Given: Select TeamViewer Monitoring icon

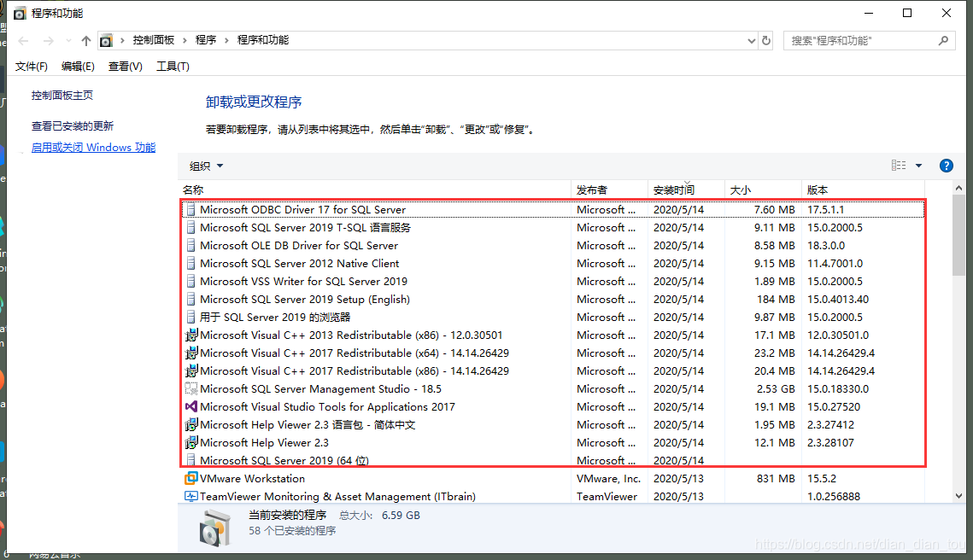Looking at the screenshot, I should pyautogui.click(x=191, y=496).
